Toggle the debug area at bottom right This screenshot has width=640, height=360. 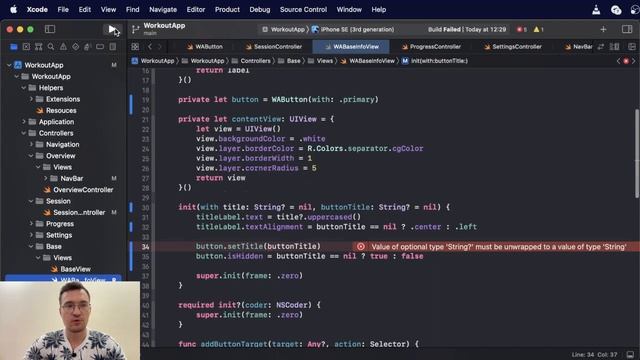pyautogui.click(x=631, y=354)
